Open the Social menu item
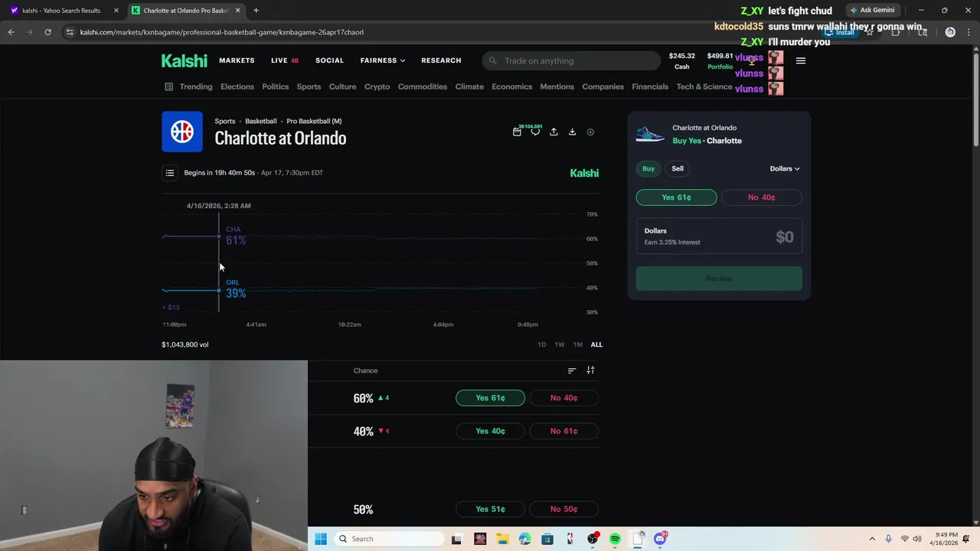This screenshot has height=551, width=980. point(329,60)
